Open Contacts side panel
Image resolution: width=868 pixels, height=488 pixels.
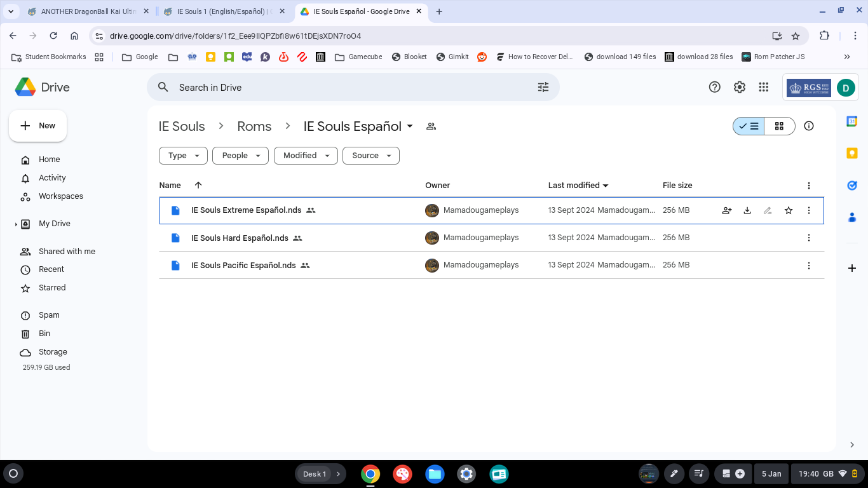852,217
